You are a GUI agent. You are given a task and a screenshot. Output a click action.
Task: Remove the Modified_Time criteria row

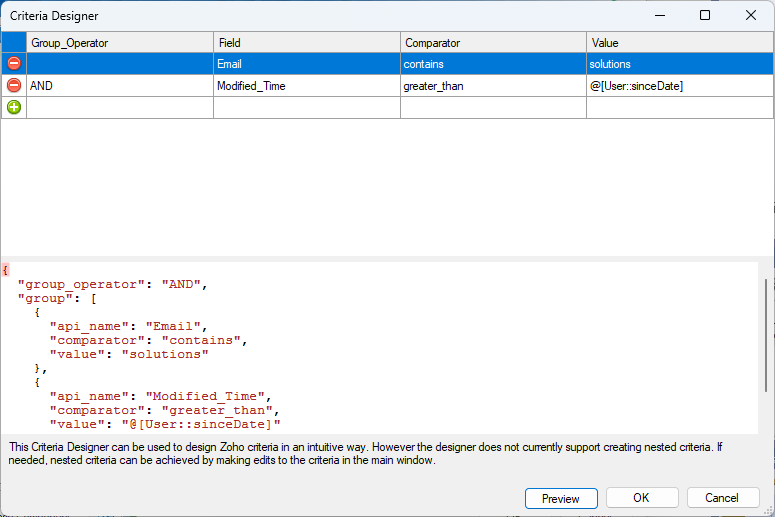[x=14, y=86]
